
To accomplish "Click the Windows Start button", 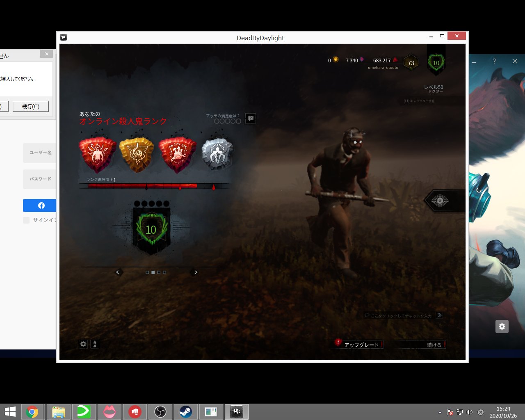I will (10, 412).
